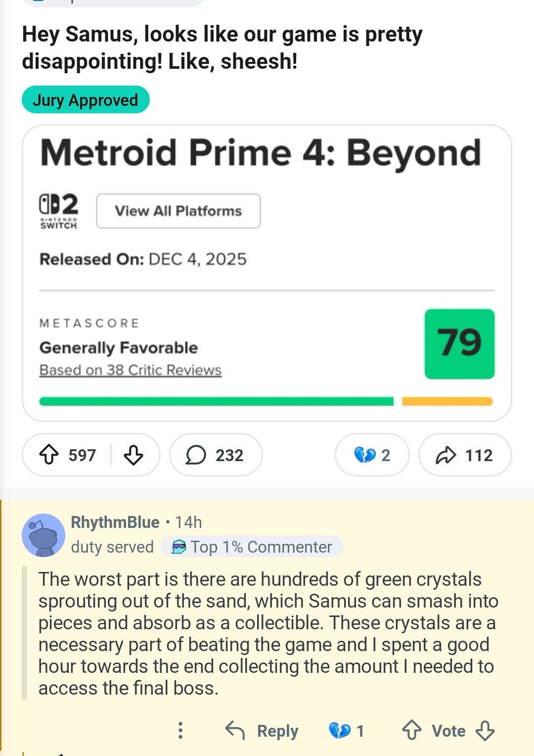Open the post title about Samus

[222, 48]
